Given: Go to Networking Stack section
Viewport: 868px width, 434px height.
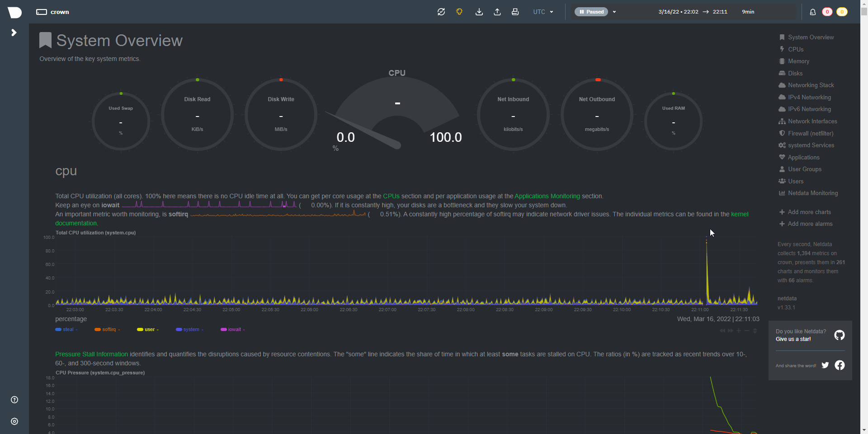Looking at the screenshot, I should 807,85.
